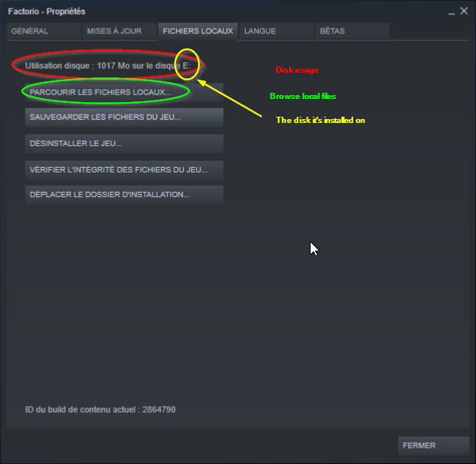Click DÉPLACER LE DOSSIER D'INSTALLATION button
The image size is (476, 464).
pyautogui.click(x=124, y=195)
